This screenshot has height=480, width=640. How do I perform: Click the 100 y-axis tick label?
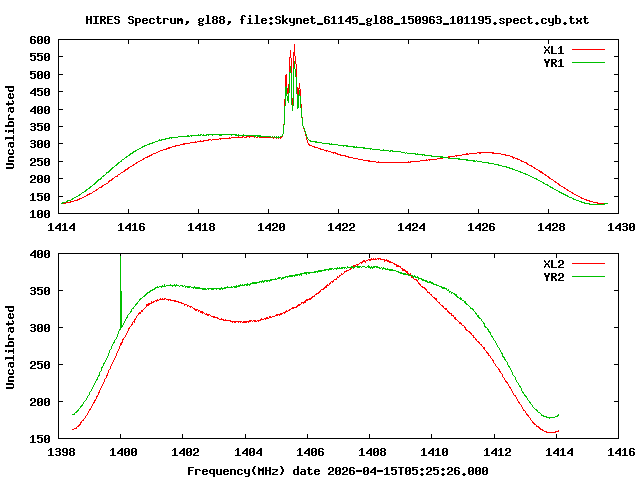coord(40,214)
